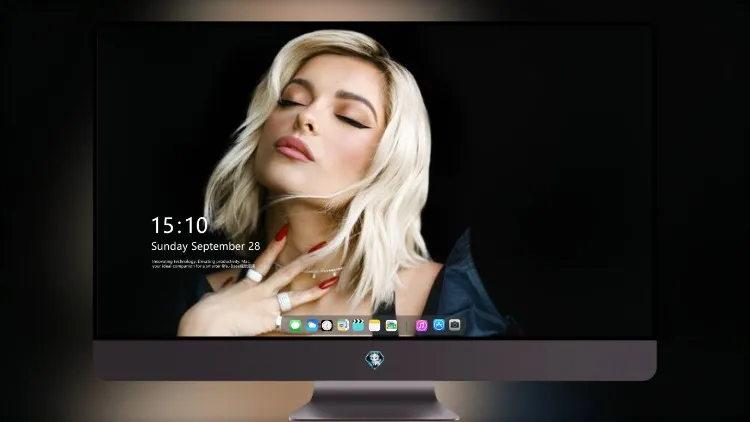750x422 pixels.
Task: Open the Clock app in dock
Action: [327, 326]
